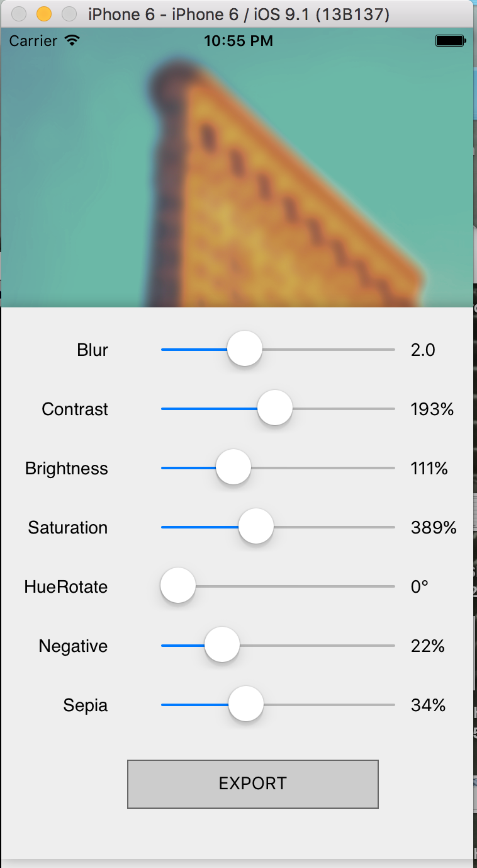Click the Saturation value 389%

(434, 528)
